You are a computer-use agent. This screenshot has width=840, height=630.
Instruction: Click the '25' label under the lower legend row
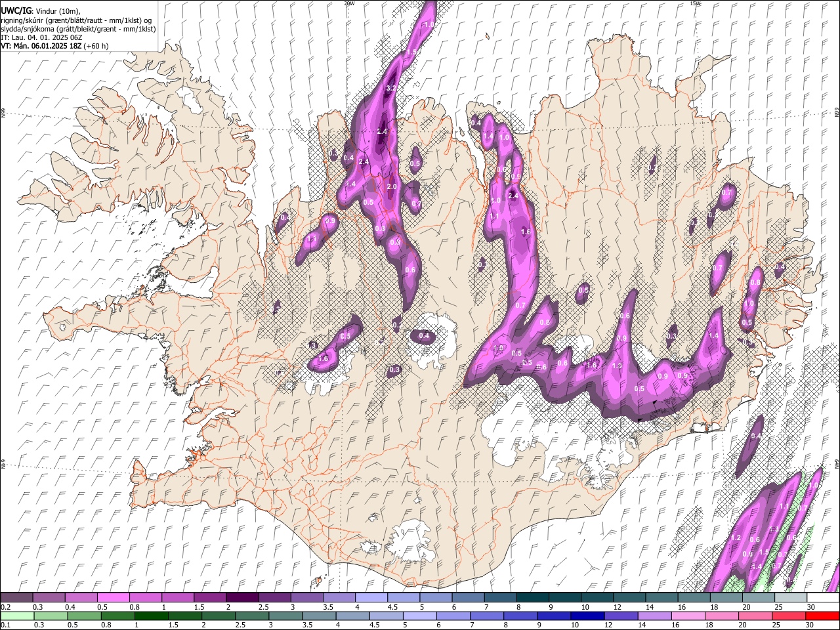[778, 625]
